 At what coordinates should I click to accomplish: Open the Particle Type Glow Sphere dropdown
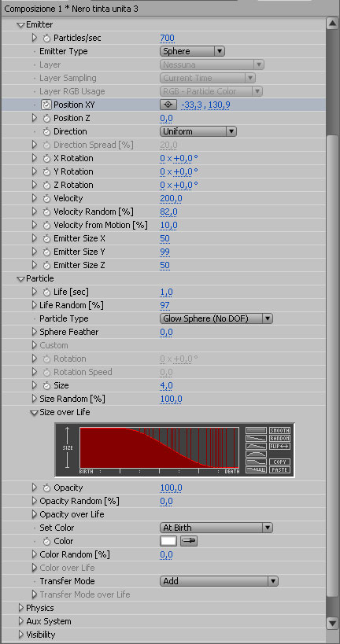(216, 318)
